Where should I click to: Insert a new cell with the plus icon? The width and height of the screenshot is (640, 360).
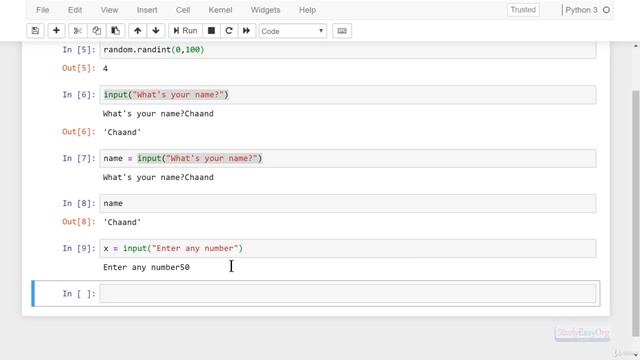tap(56, 31)
